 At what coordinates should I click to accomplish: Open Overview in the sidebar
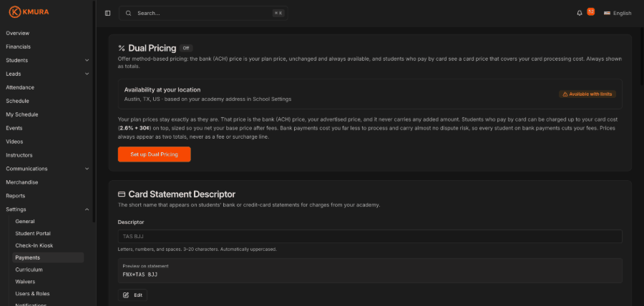coord(18,33)
